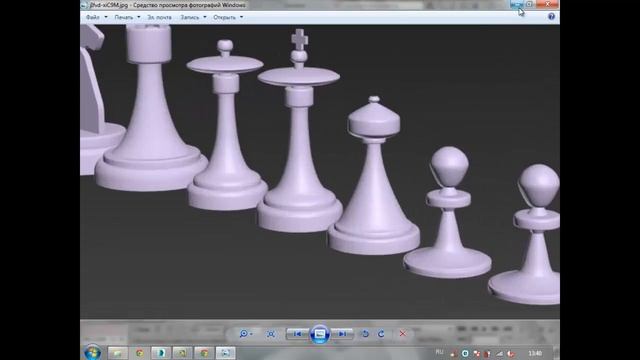Go to the next photo
Viewport: 640px width, 360px height.
coord(342,334)
